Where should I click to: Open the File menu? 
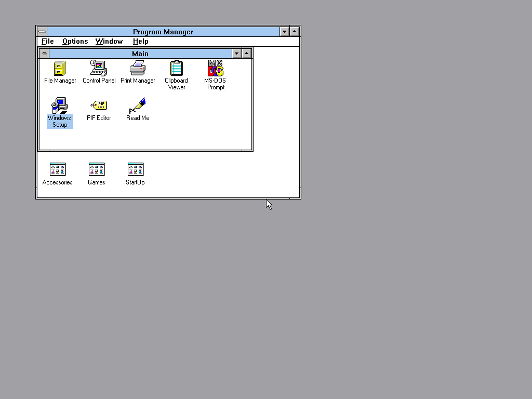[47, 41]
